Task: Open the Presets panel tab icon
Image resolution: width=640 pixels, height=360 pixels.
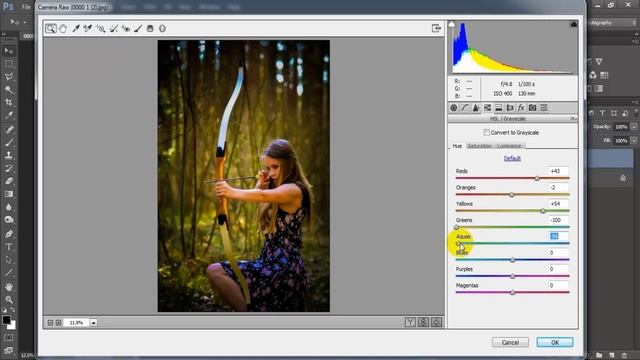Action: point(544,108)
